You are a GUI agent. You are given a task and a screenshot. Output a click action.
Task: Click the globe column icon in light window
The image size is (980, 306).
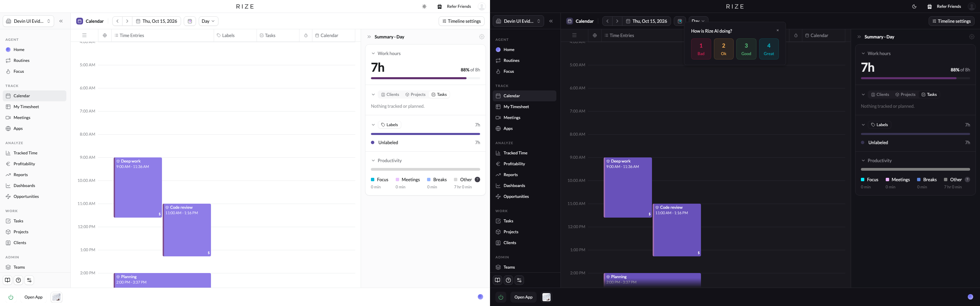[x=104, y=35]
